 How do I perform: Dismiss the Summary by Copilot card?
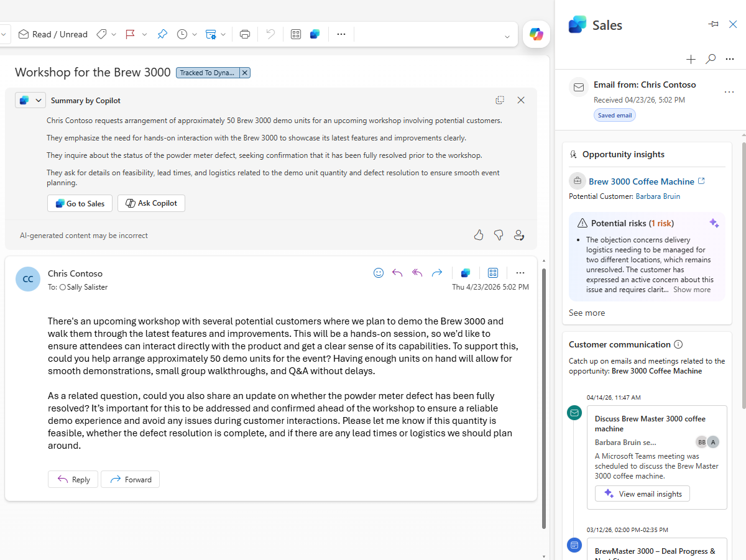click(x=521, y=100)
